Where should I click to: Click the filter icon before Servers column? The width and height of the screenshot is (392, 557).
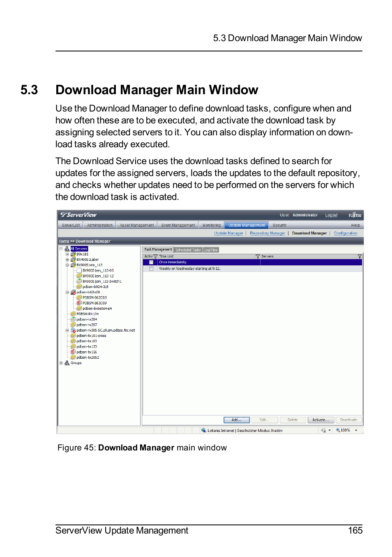click(x=258, y=256)
